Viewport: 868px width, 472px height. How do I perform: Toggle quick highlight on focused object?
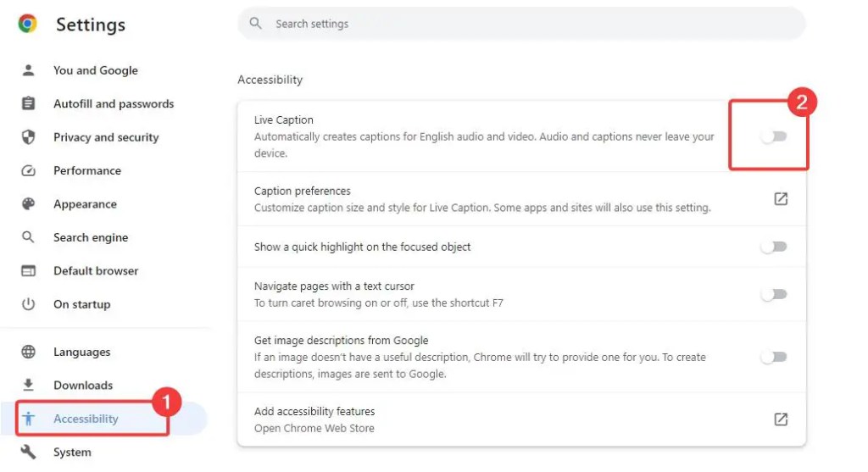pos(773,247)
